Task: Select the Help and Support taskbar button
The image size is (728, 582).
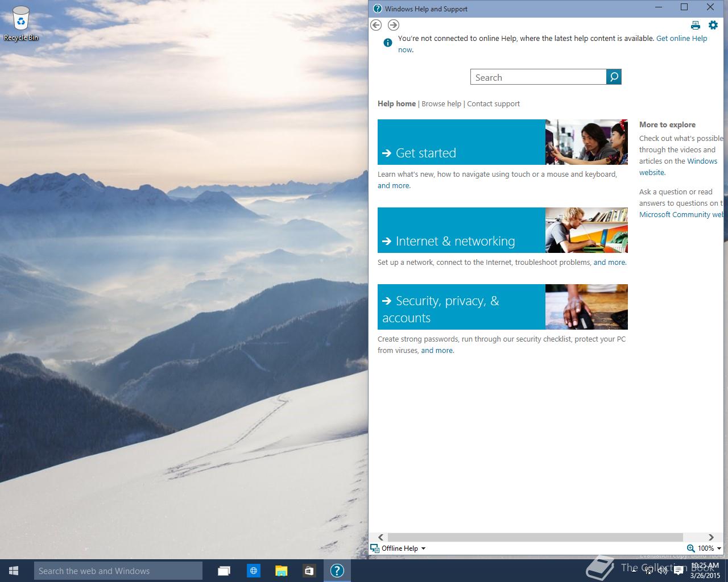Action: 337,571
